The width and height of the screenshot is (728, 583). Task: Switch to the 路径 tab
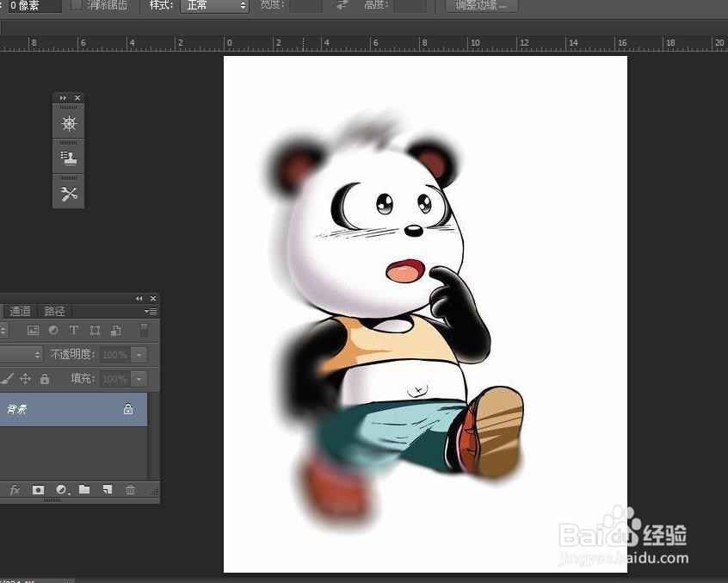click(x=54, y=311)
